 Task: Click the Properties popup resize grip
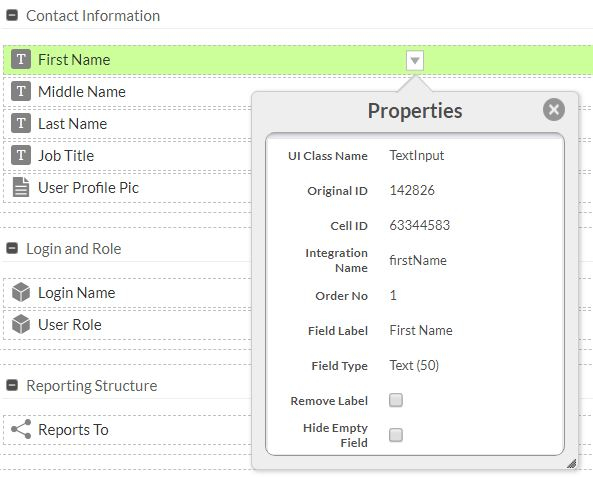pyautogui.click(x=571, y=463)
